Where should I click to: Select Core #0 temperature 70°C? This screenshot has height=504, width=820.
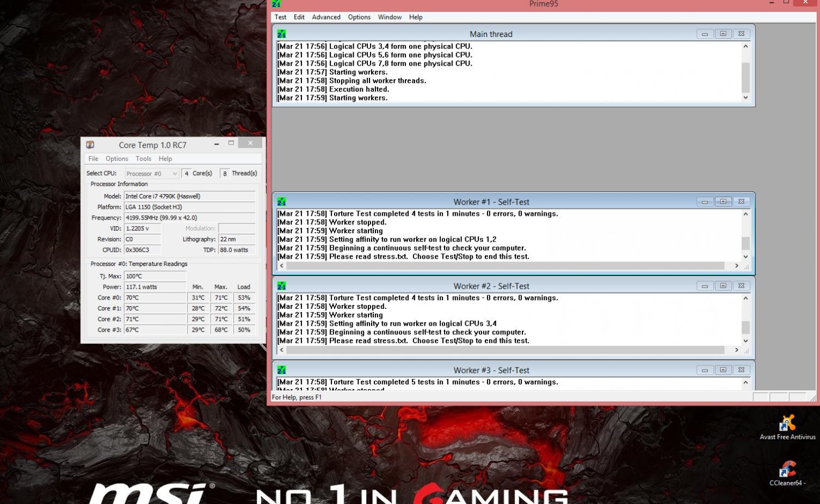[x=155, y=297]
